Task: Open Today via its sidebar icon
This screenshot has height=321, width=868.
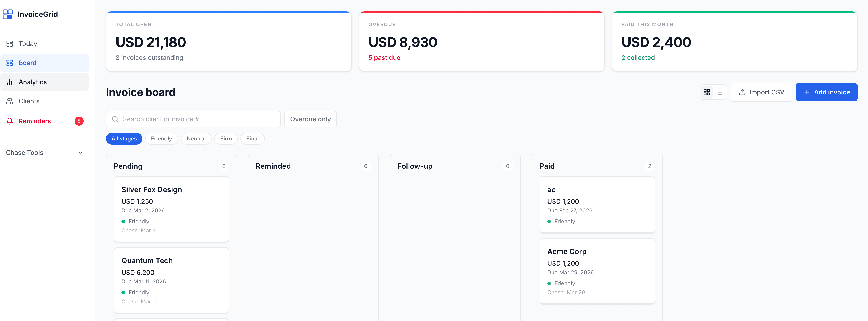Action: click(x=9, y=44)
